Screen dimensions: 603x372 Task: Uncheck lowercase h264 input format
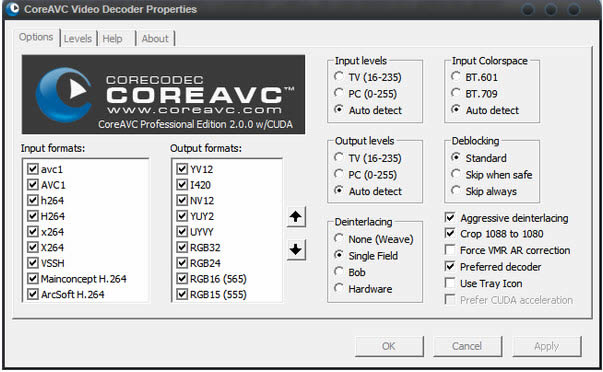point(33,200)
